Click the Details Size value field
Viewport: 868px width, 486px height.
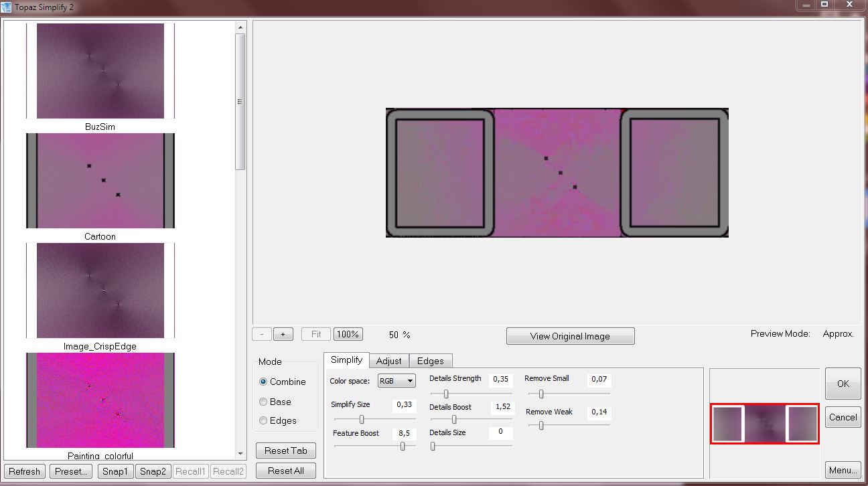[500, 432]
